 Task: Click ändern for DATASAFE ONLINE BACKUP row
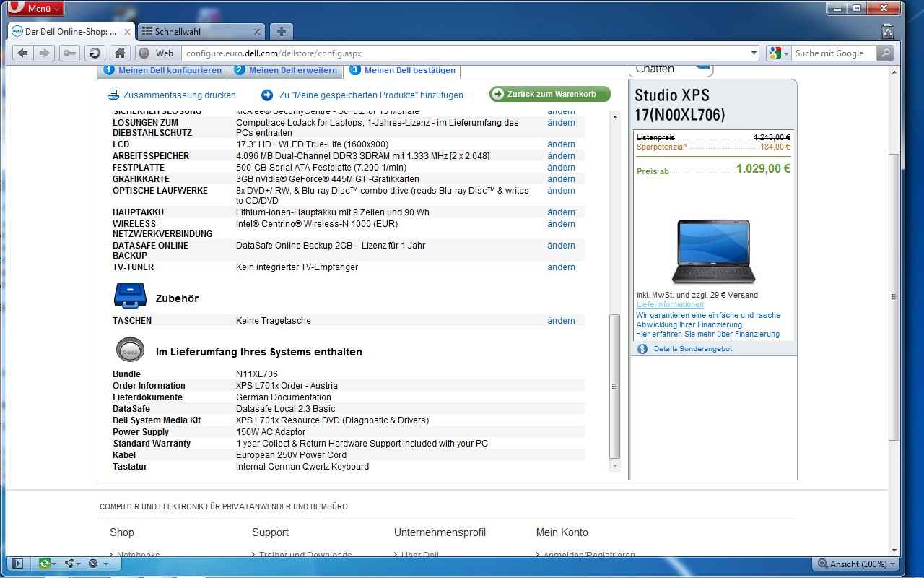[x=561, y=246]
